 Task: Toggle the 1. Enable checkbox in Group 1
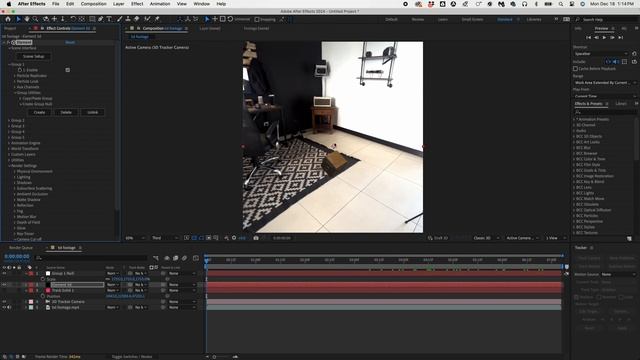68,70
